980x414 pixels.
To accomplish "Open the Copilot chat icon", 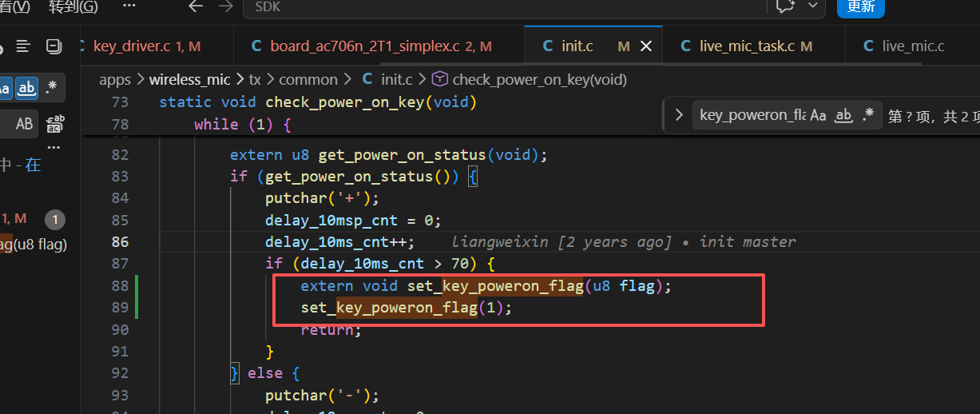I will pos(784,6).
